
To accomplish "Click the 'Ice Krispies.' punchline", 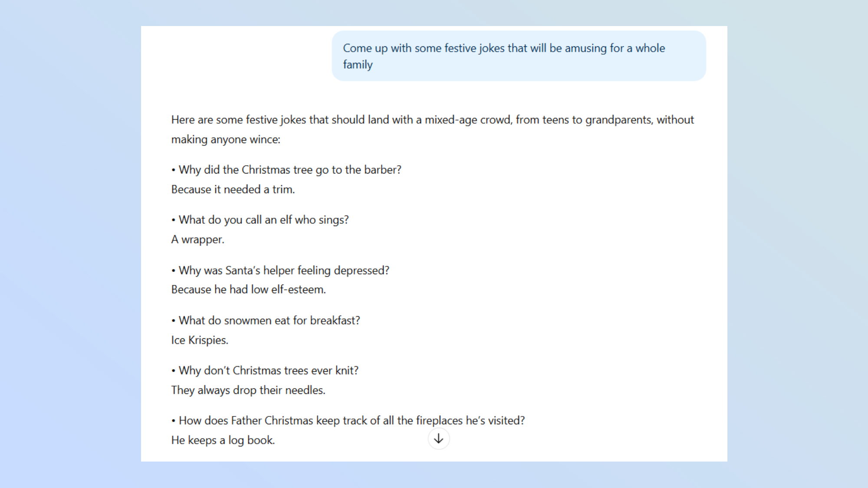I will click(200, 340).
